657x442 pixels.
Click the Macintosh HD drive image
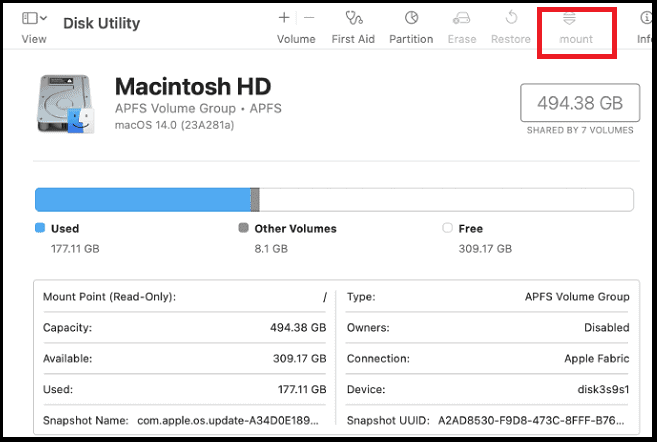(65, 104)
